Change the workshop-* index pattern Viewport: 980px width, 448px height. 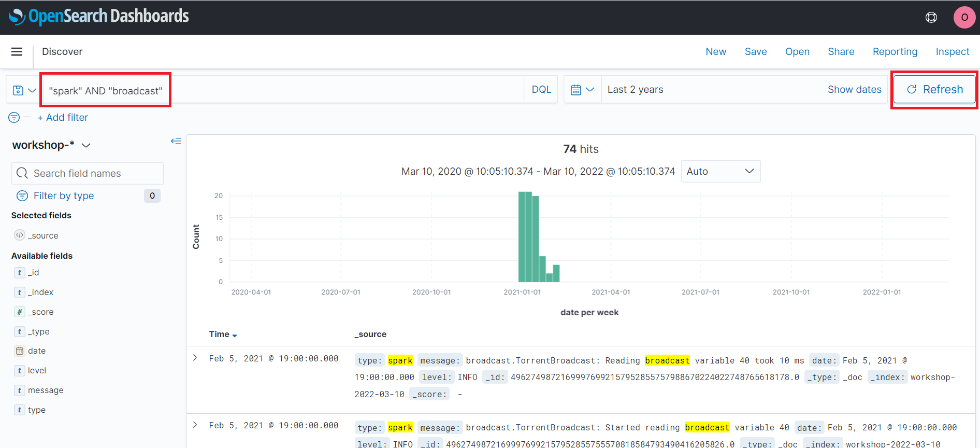point(52,145)
